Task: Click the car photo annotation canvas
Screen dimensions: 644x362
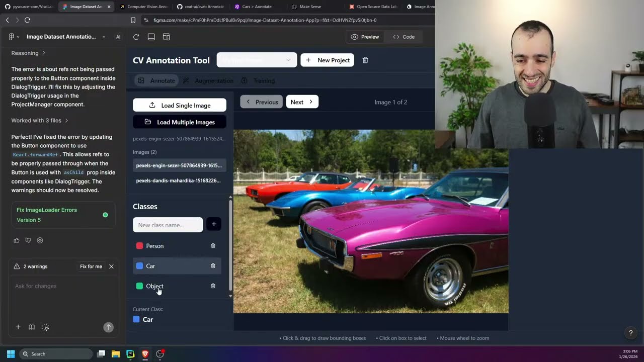Action: pos(371,221)
